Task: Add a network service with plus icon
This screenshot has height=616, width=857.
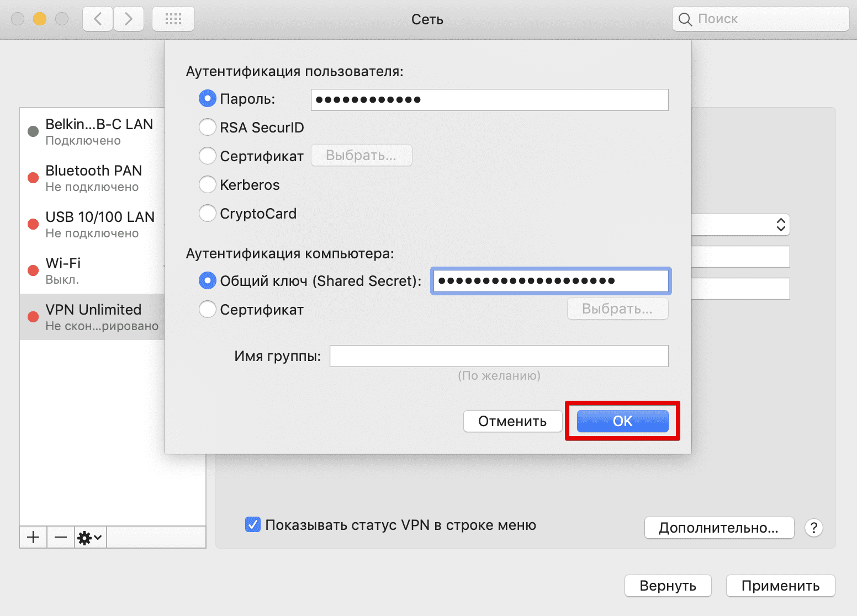Action: click(x=33, y=537)
